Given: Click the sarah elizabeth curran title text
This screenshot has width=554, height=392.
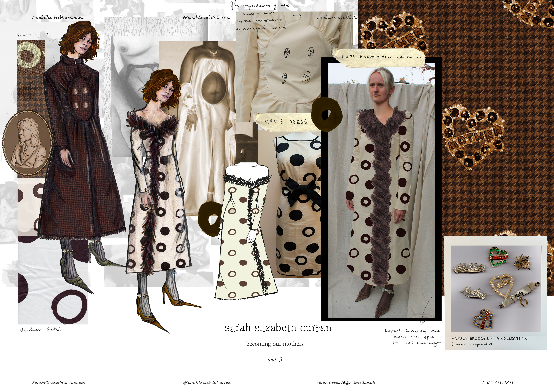Looking at the screenshot, I should pyautogui.click(x=278, y=328).
